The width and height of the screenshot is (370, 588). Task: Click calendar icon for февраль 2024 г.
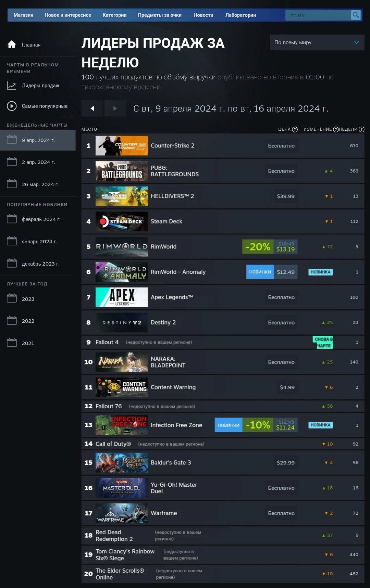click(12, 219)
